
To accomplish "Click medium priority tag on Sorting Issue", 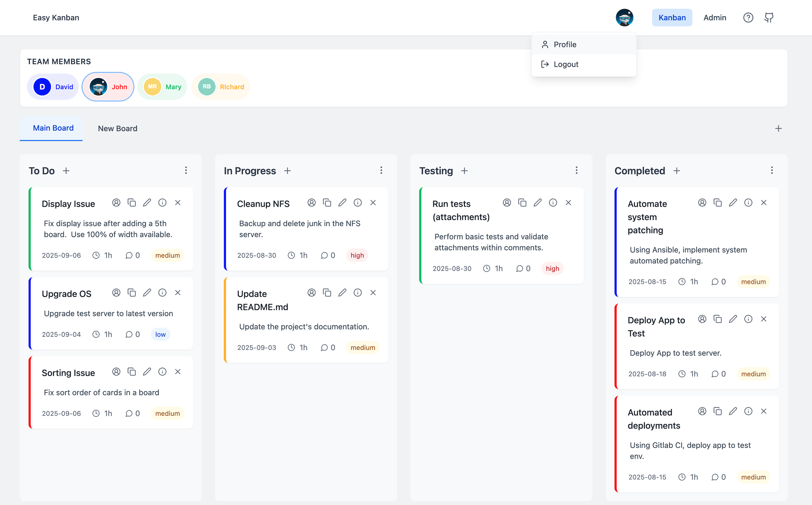I will pos(167,413).
